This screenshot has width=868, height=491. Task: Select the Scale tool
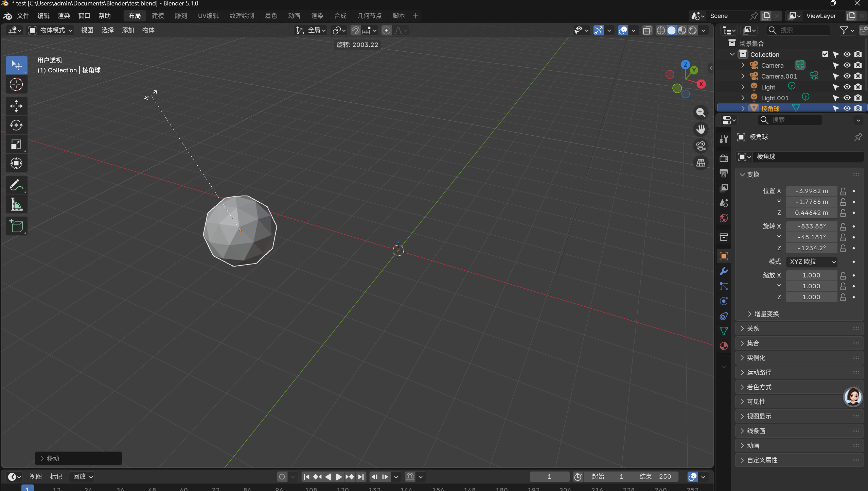(16, 145)
